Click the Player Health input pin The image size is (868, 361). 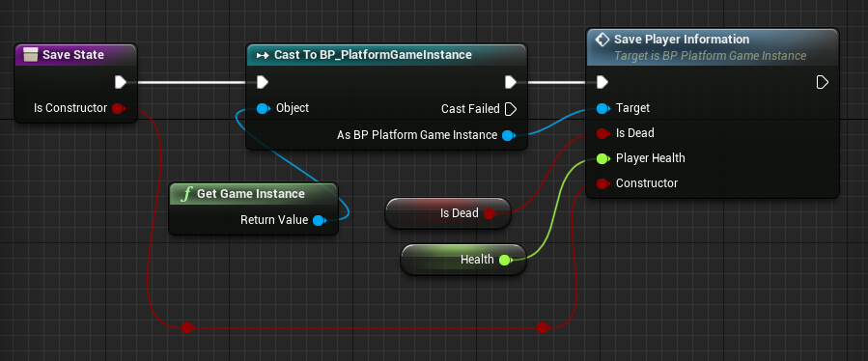(602, 159)
